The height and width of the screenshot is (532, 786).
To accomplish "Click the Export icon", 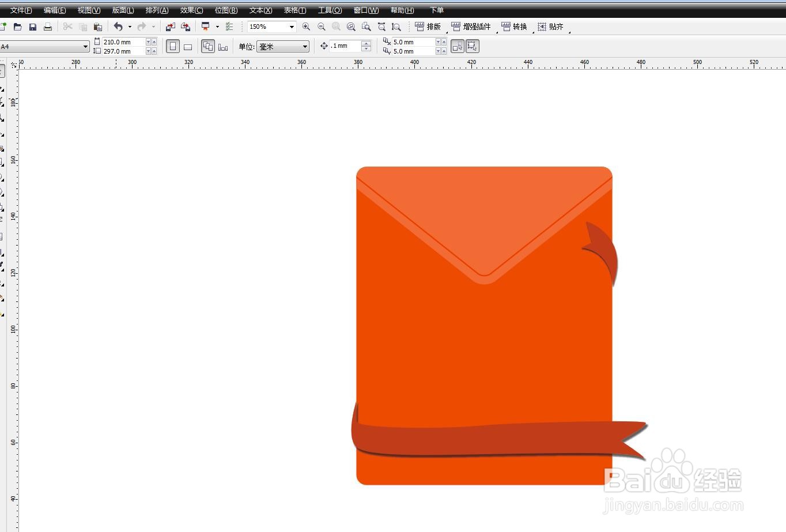I will point(186,27).
